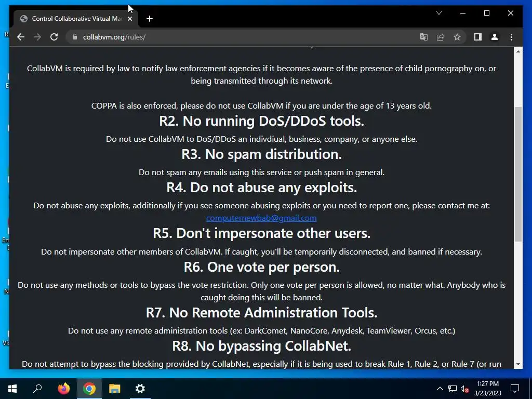Close the Chrome window
The width and height of the screenshot is (532, 399).
point(510,13)
